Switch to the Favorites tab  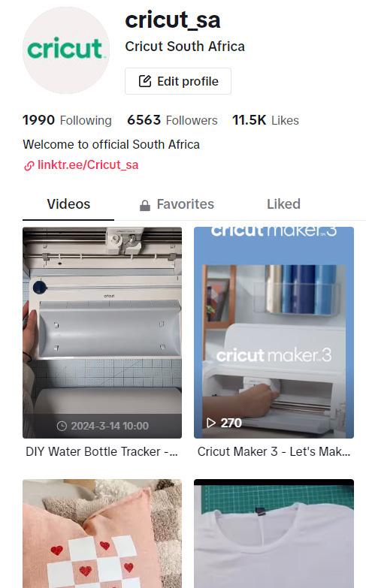[177, 204]
